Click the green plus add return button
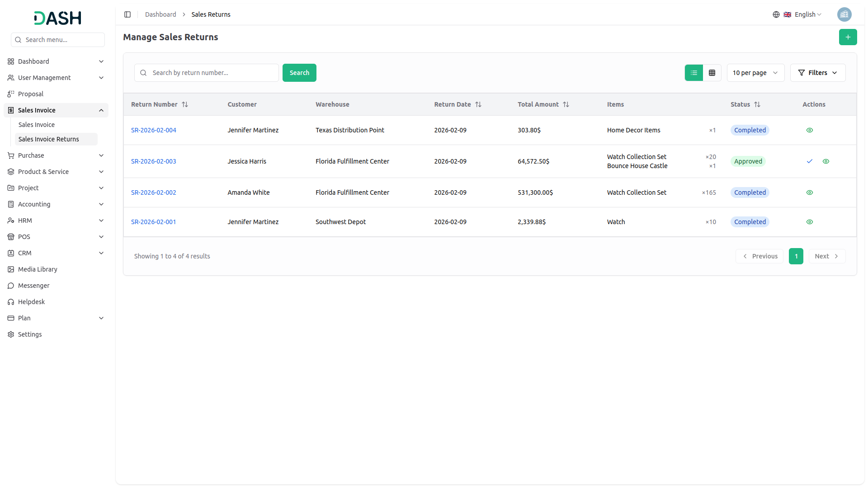Image resolution: width=868 pixels, height=488 pixels. (848, 37)
